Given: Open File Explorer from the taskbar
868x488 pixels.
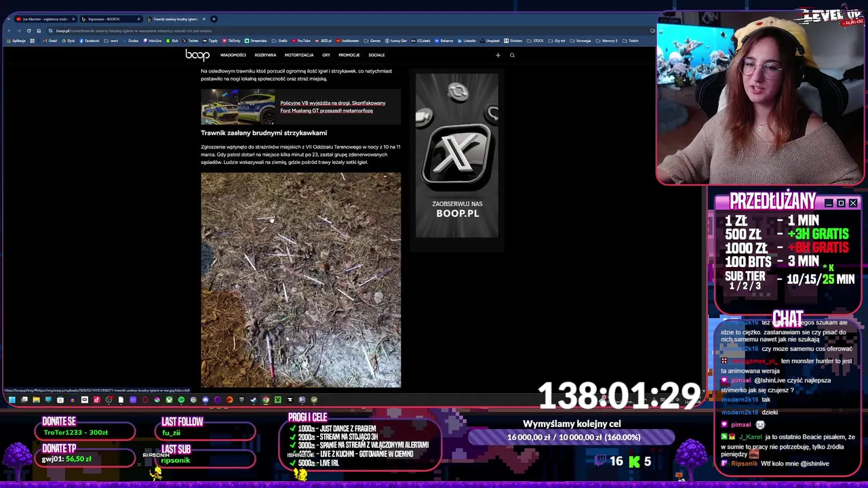Looking at the screenshot, I should 37,400.
